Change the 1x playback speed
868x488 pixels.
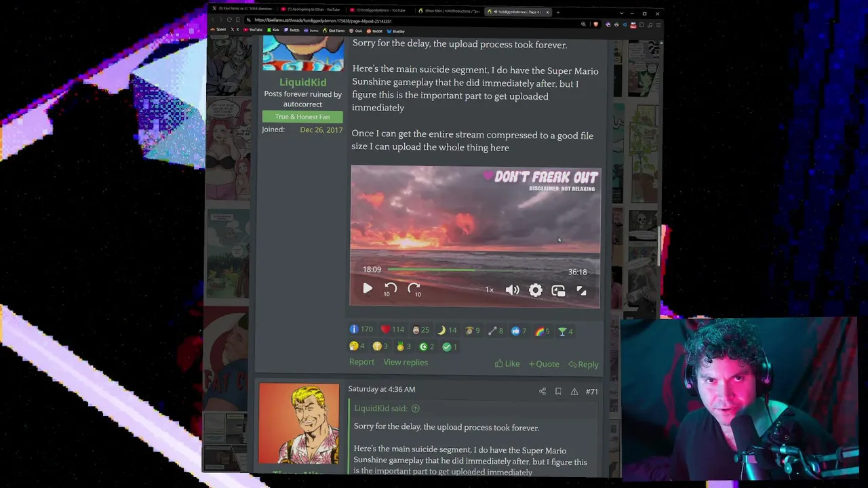click(x=489, y=290)
